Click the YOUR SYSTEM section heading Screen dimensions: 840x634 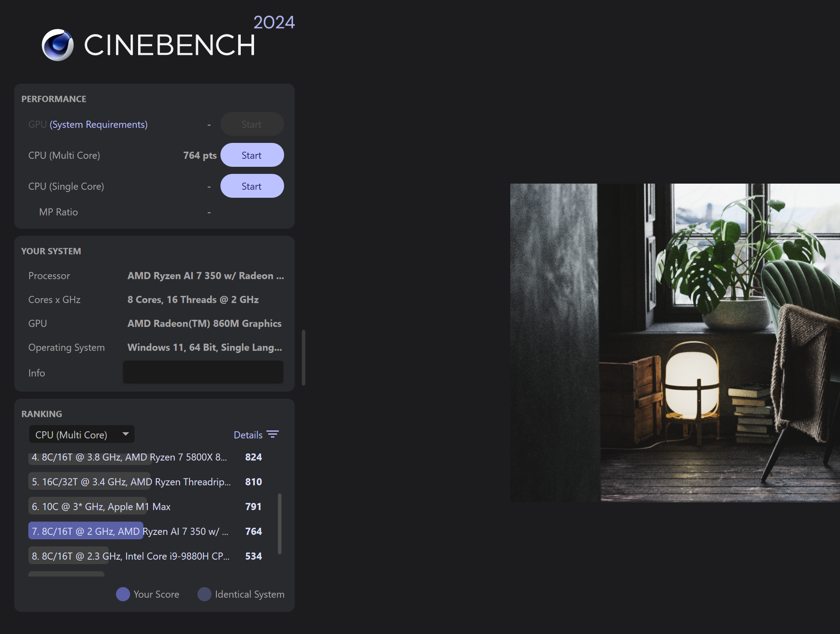click(51, 251)
